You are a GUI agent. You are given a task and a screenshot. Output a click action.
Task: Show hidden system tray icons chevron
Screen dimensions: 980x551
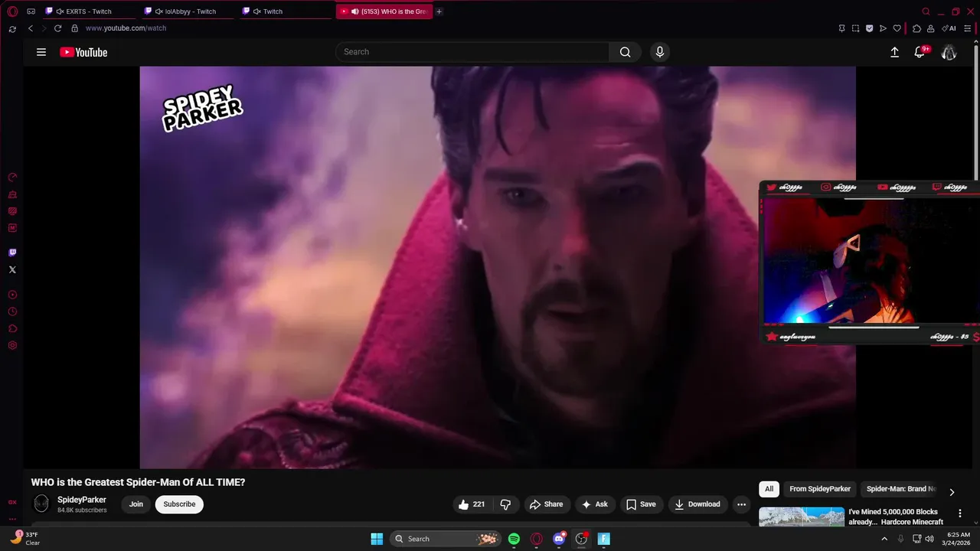tap(884, 539)
